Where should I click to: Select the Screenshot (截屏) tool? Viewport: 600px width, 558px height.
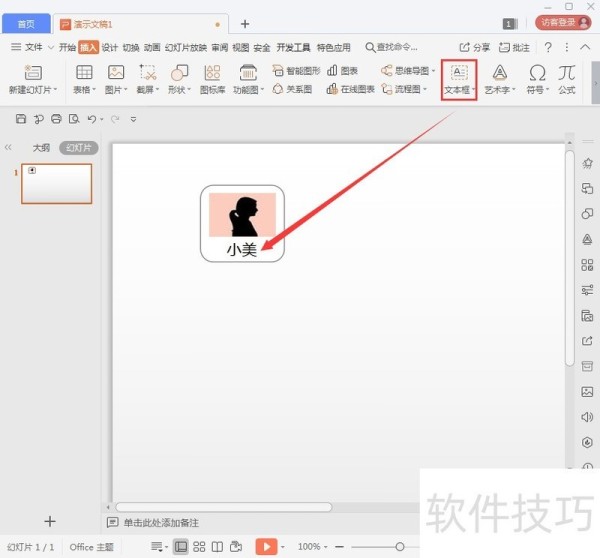point(148,72)
